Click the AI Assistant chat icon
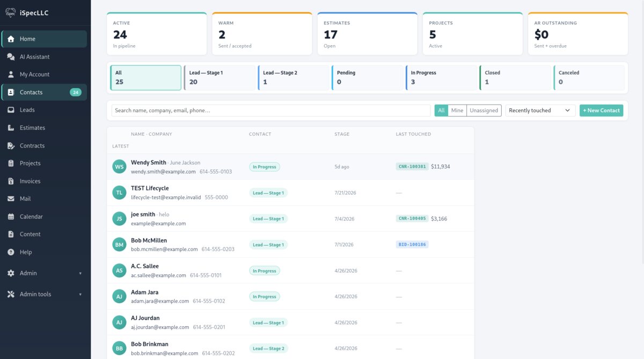Screen dimensions: 644x359 click(11, 57)
